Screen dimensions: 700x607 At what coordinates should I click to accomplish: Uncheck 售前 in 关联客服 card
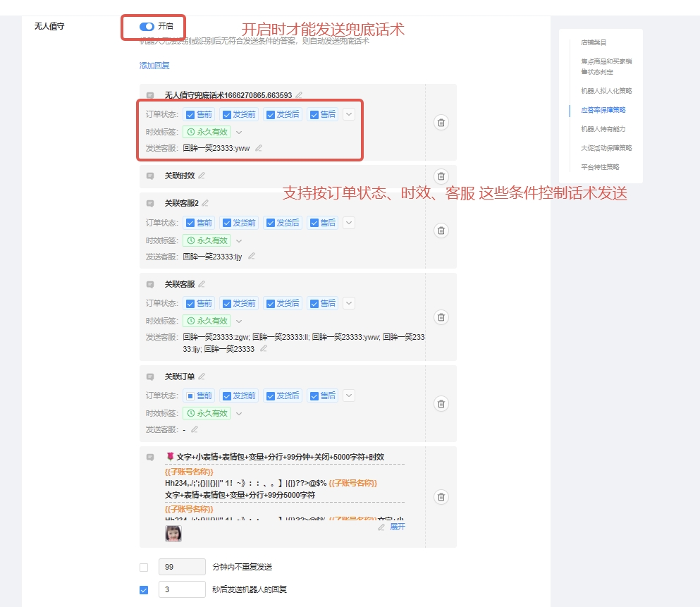(x=190, y=303)
